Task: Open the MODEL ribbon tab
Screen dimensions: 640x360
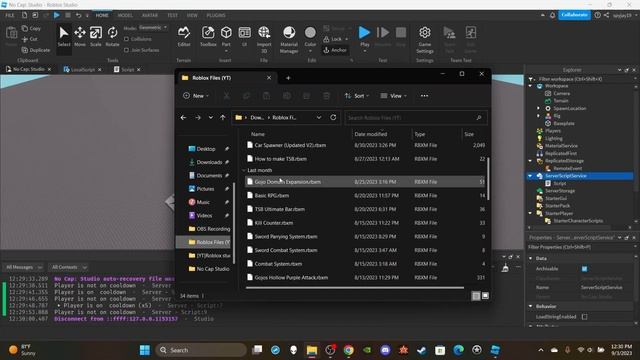Action: pyautogui.click(x=125, y=15)
